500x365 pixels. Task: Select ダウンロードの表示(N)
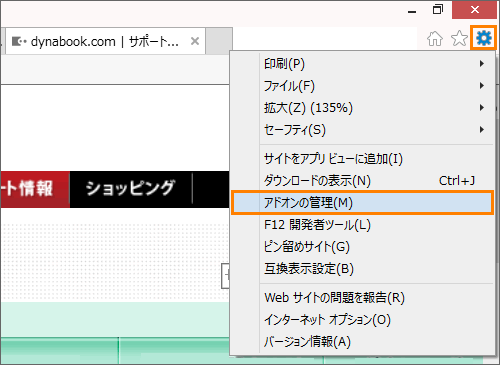tap(362, 181)
